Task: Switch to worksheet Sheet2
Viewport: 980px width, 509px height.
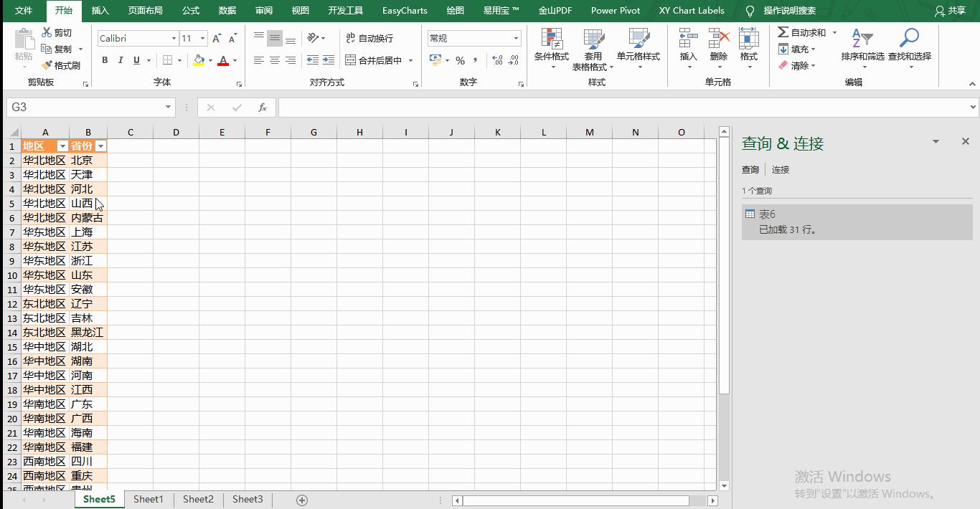Action: pos(198,499)
